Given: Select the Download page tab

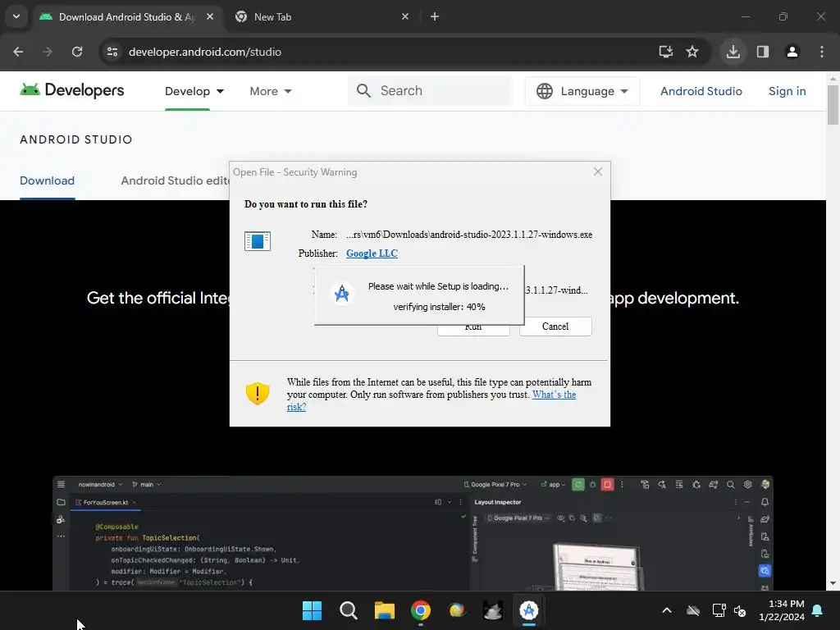Looking at the screenshot, I should [47, 180].
